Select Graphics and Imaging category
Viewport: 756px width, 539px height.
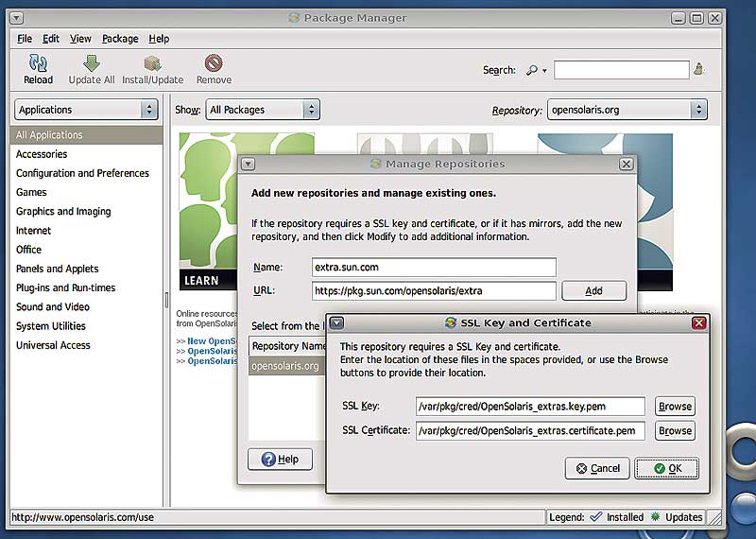pyautogui.click(x=86, y=212)
